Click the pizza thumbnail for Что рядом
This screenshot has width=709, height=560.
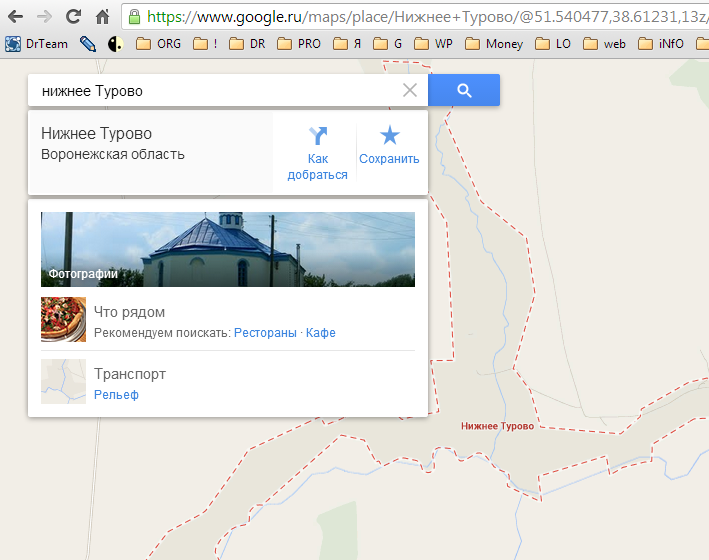[63, 319]
